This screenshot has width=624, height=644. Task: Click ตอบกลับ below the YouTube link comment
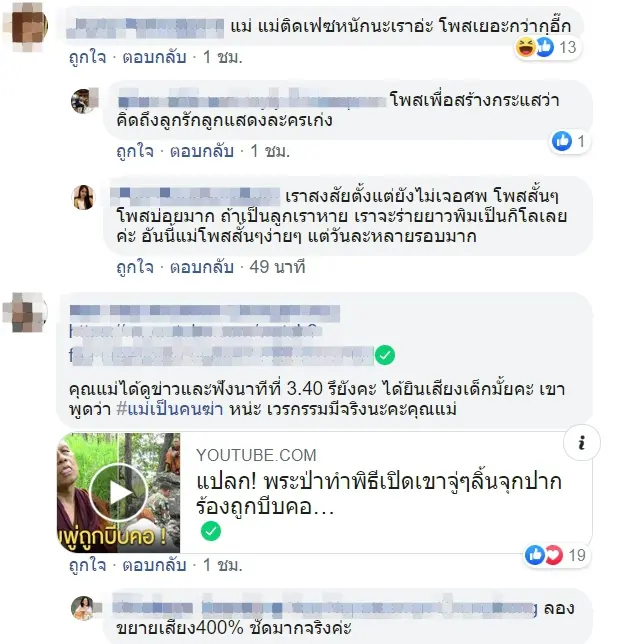[154, 565]
